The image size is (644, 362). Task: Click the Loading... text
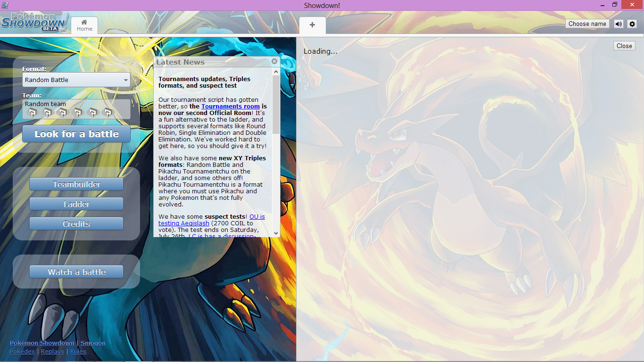pos(321,51)
